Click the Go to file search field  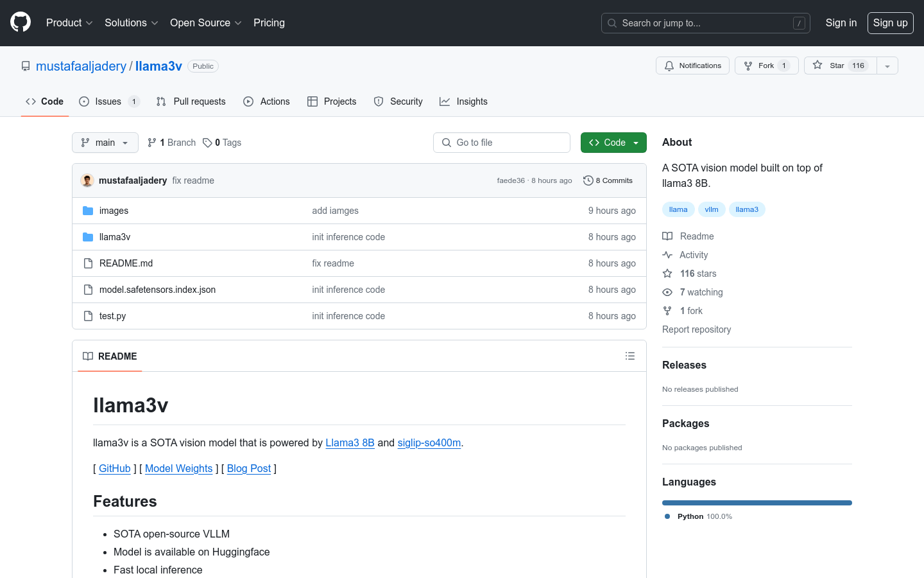pyautogui.click(x=502, y=143)
